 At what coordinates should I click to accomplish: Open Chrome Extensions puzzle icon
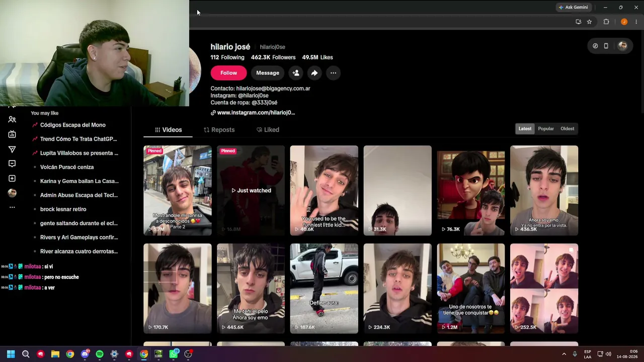click(x=606, y=22)
